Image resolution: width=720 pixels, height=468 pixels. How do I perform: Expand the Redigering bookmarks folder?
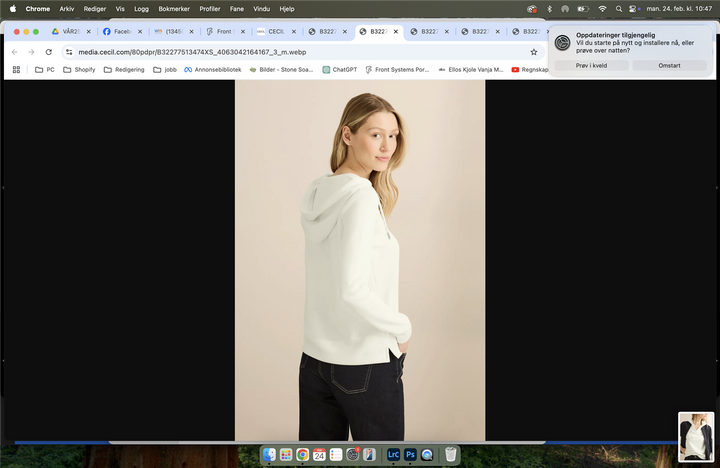click(123, 70)
